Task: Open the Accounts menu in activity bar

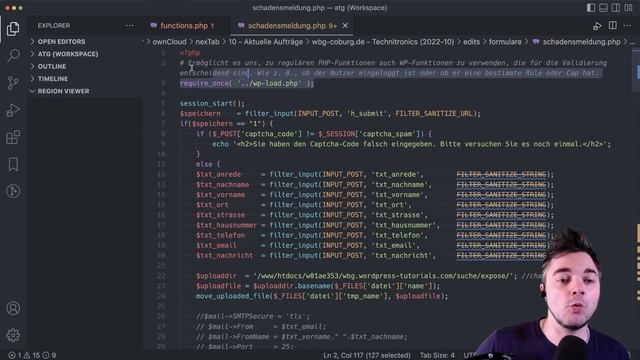Action: coord(13,308)
